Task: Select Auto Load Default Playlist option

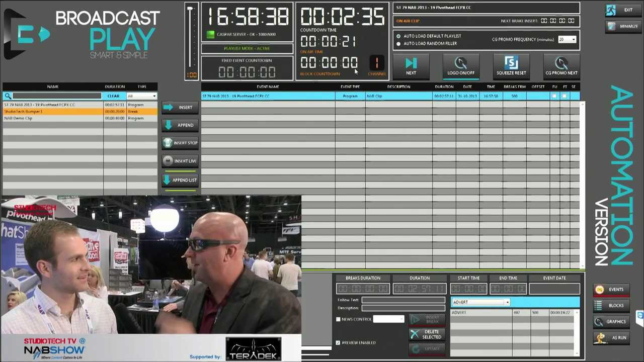Action: 398,36
